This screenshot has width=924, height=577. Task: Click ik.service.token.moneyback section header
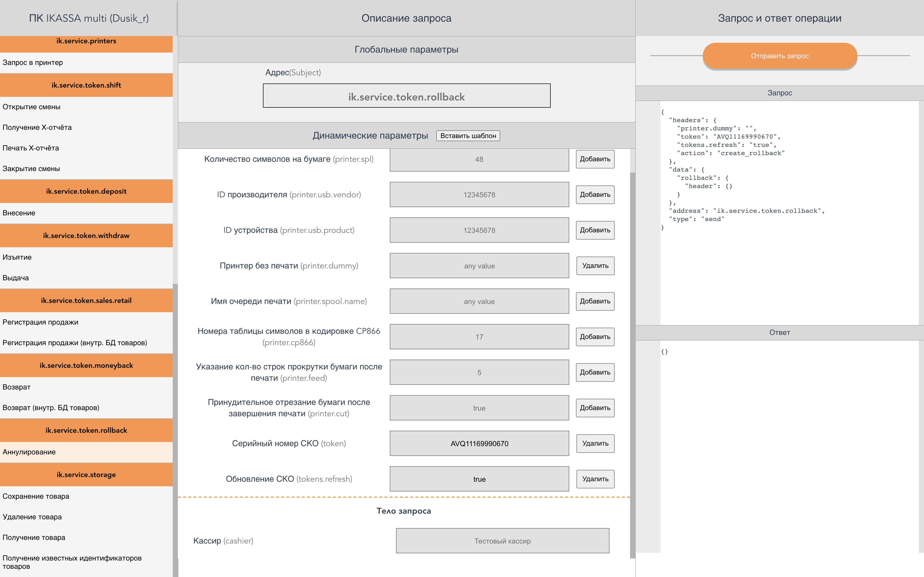tap(86, 366)
